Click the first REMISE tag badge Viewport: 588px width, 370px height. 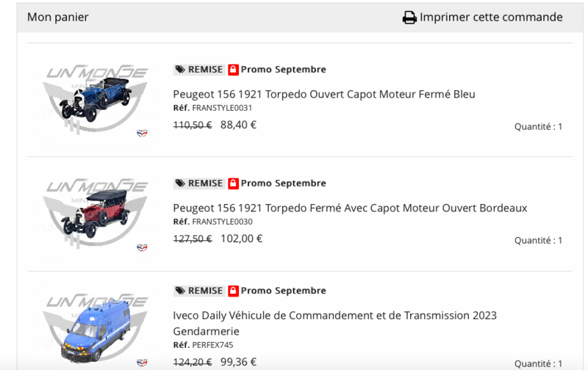click(199, 70)
